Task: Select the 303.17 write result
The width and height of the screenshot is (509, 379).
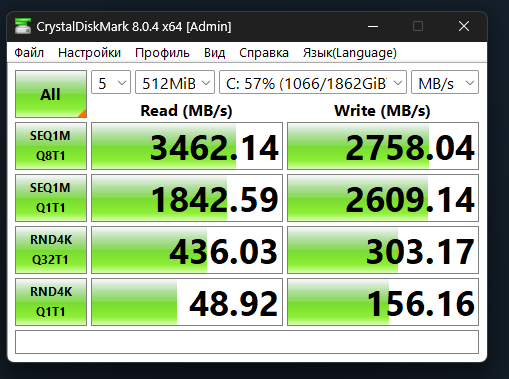Action: (x=383, y=250)
